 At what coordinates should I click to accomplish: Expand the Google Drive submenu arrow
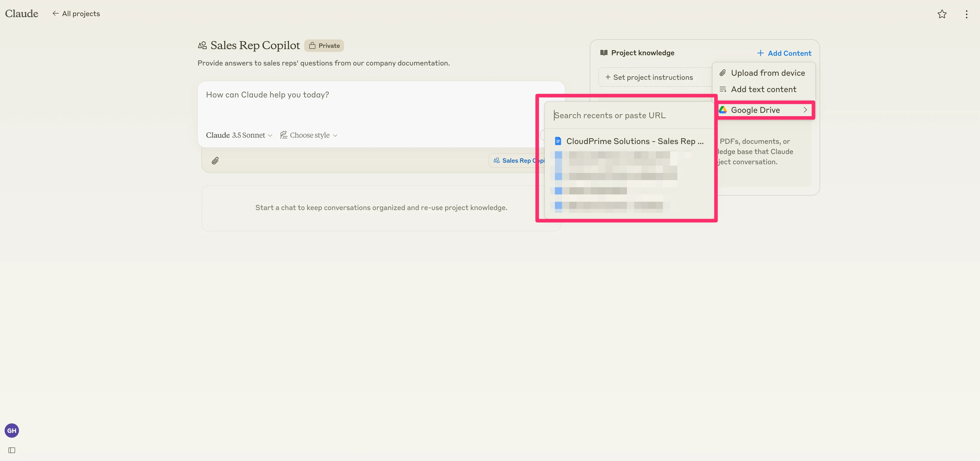pyautogui.click(x=805, y=110)
